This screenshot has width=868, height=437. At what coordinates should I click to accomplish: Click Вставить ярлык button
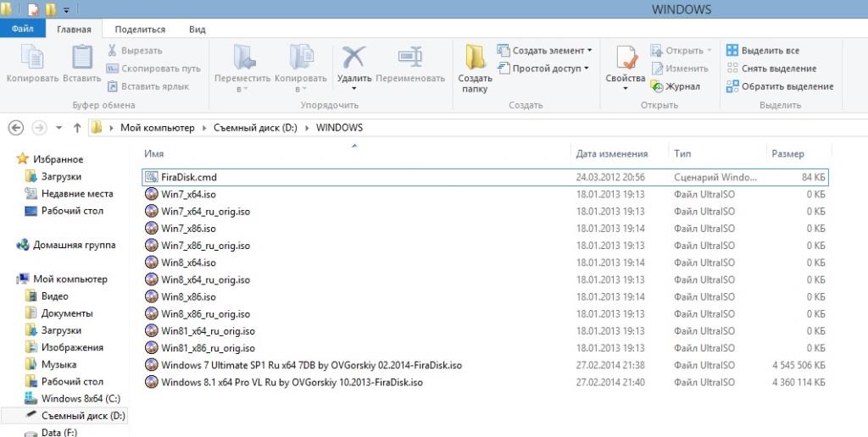(x=147, y=86)
